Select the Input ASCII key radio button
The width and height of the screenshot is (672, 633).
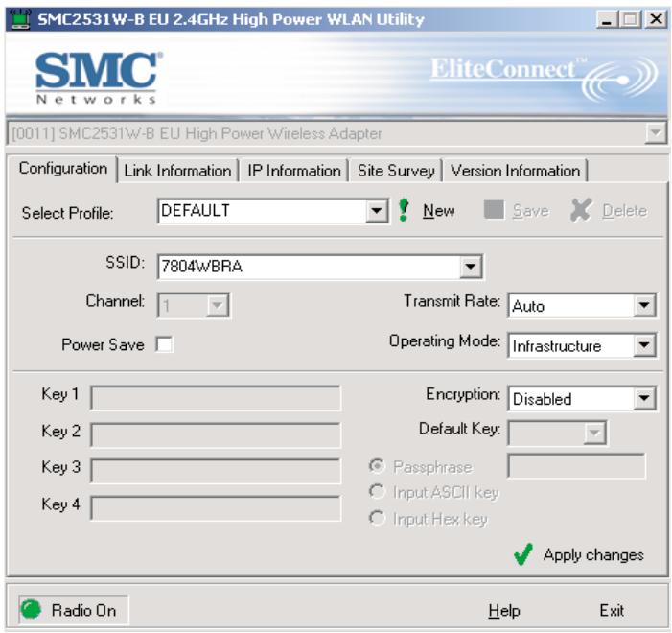pos(377,491)
